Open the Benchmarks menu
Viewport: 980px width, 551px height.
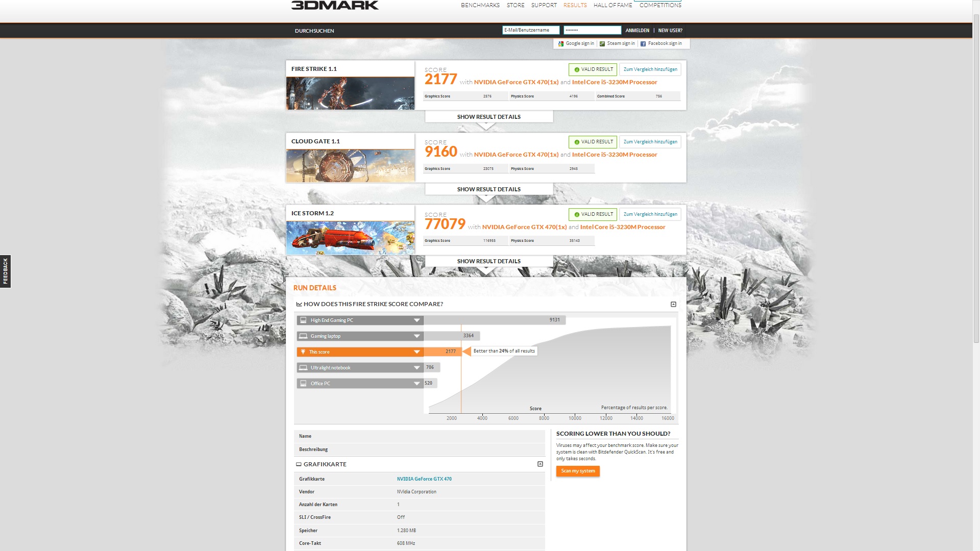coord(480,5)
